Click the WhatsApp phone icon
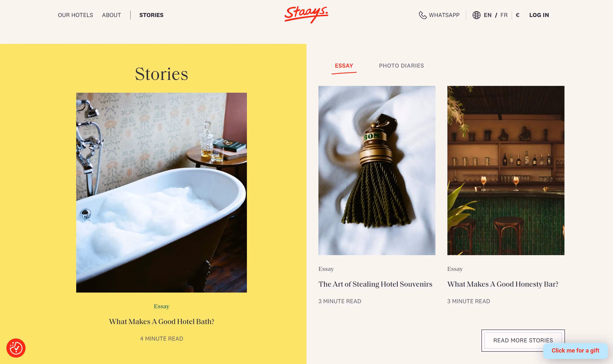613x364 pixels. (x=423, y=15)
